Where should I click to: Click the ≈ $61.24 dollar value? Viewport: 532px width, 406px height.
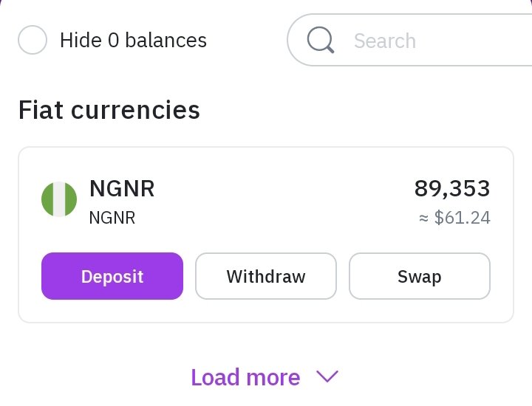pos(454,218)
